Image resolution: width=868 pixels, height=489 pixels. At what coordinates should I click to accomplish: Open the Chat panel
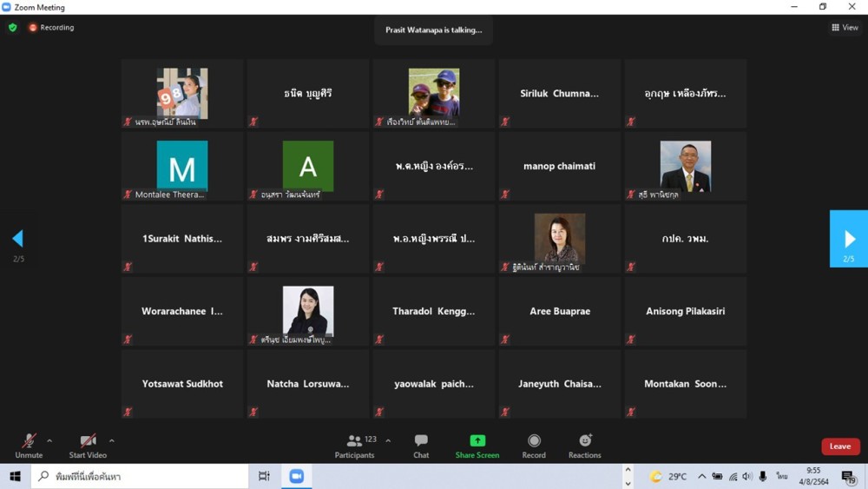[421, 446]
